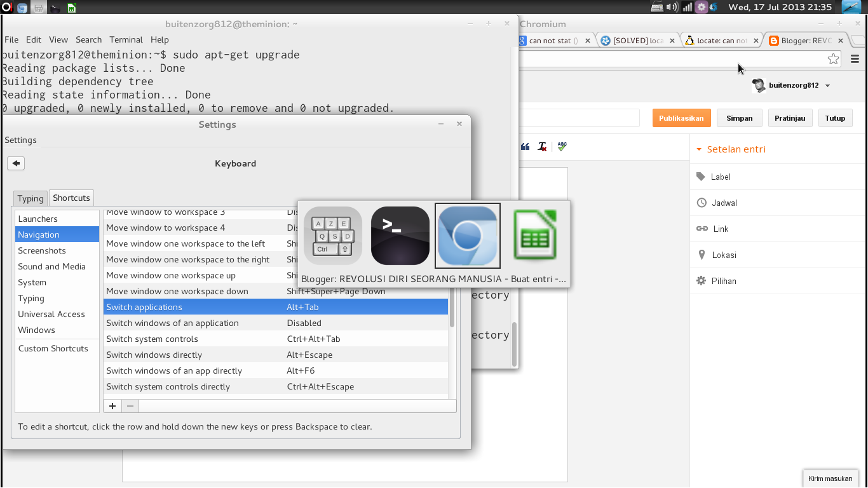This screenshot has height=488, width=868.
Task: Open the pen icon at the panel's right end
Action: tap(851, 8)
